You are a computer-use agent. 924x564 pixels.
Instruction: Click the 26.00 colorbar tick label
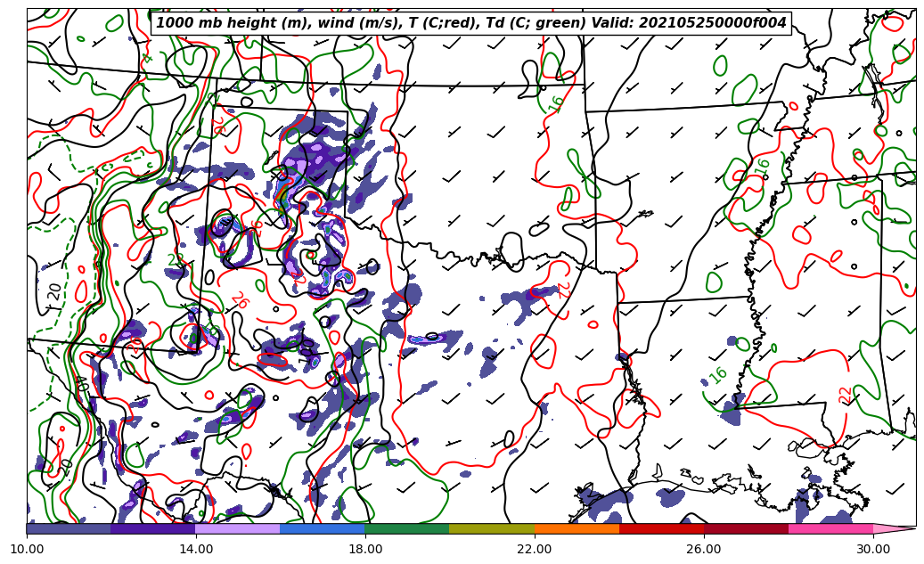[x=704, y=549]
